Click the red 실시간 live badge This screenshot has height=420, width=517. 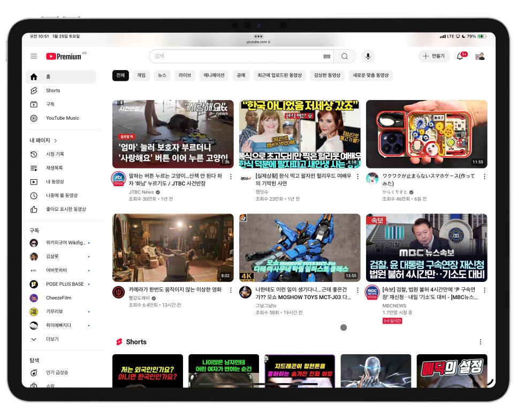click(392, 321)
